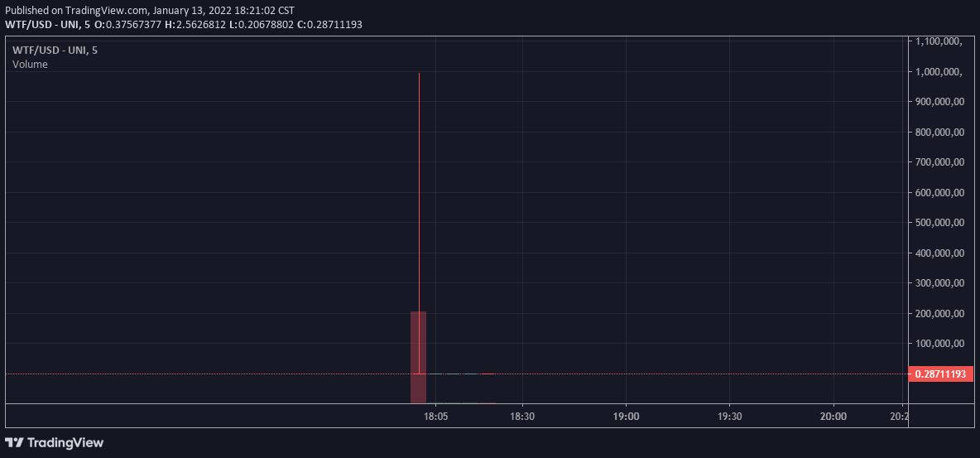Click the tall red candle wick

[419, 224]
